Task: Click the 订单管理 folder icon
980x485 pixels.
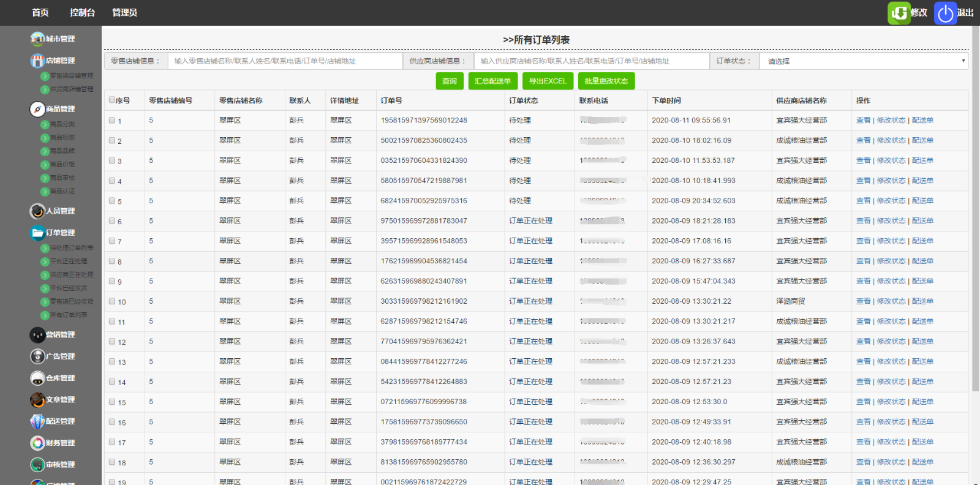Action: point(37,233)
